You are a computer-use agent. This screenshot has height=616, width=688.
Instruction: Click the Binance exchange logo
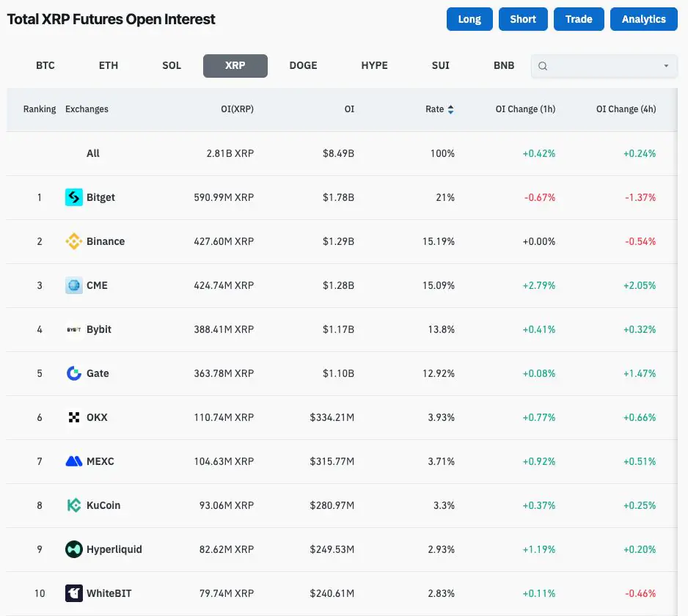pos(73,241)
